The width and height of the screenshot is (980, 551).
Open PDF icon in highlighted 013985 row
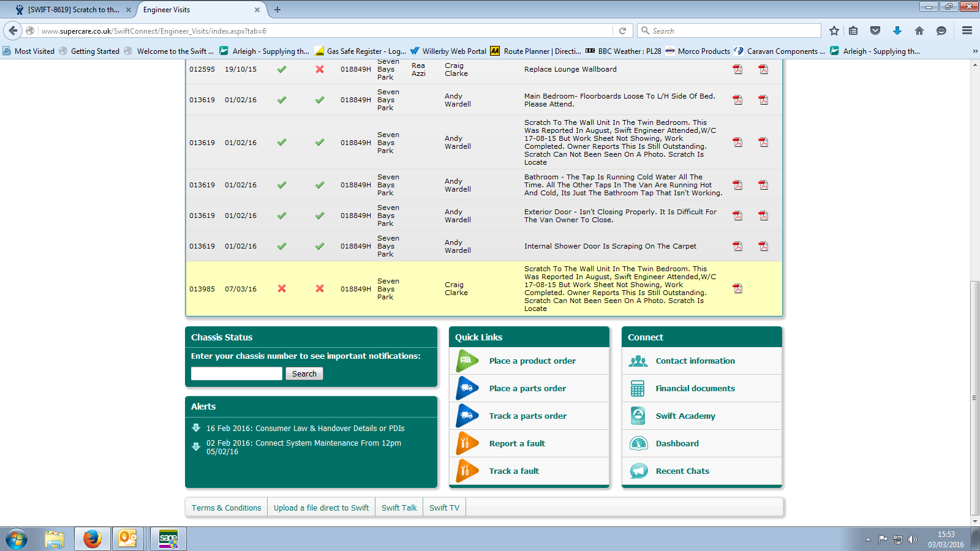737,288
